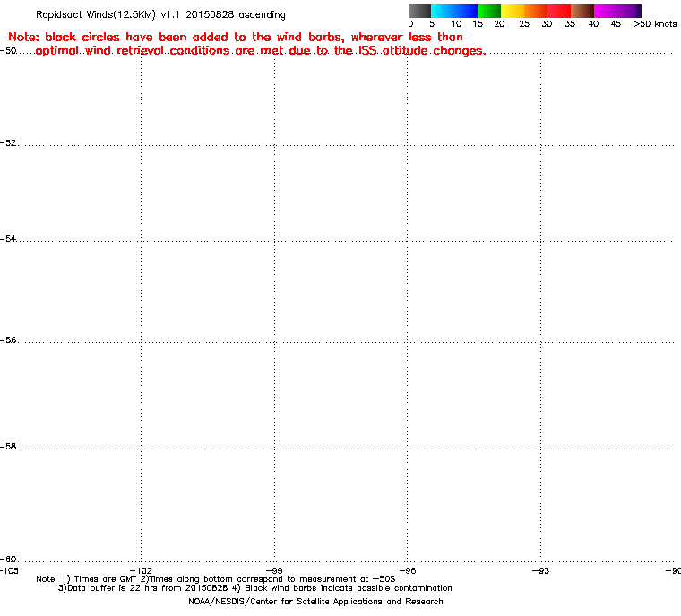Click the -102 longitude label

coord(142,571)
